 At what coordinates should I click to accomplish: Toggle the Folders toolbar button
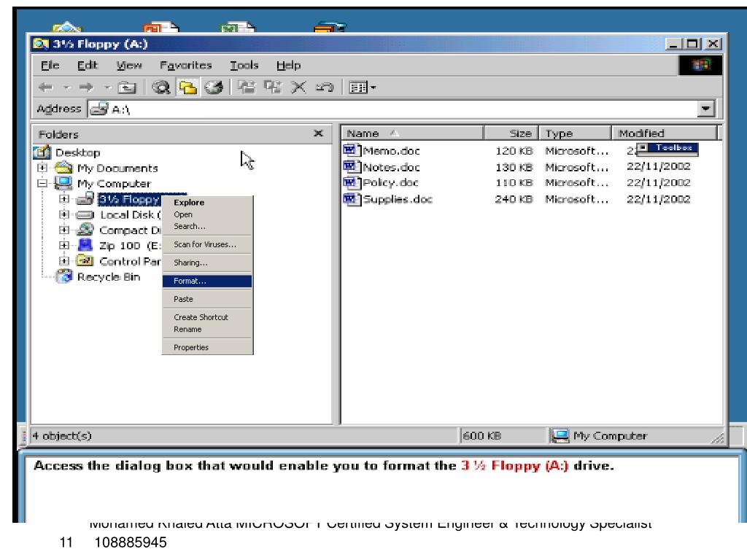[x=187, y=87]
